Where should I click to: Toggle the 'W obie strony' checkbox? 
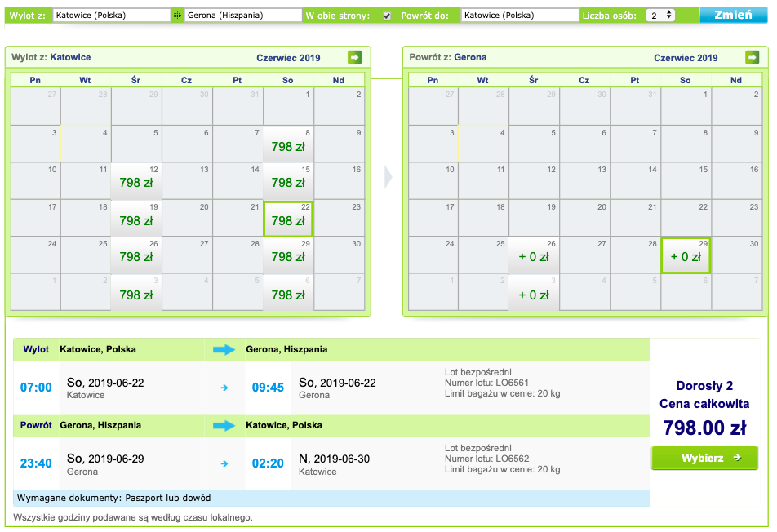(387, 16)
